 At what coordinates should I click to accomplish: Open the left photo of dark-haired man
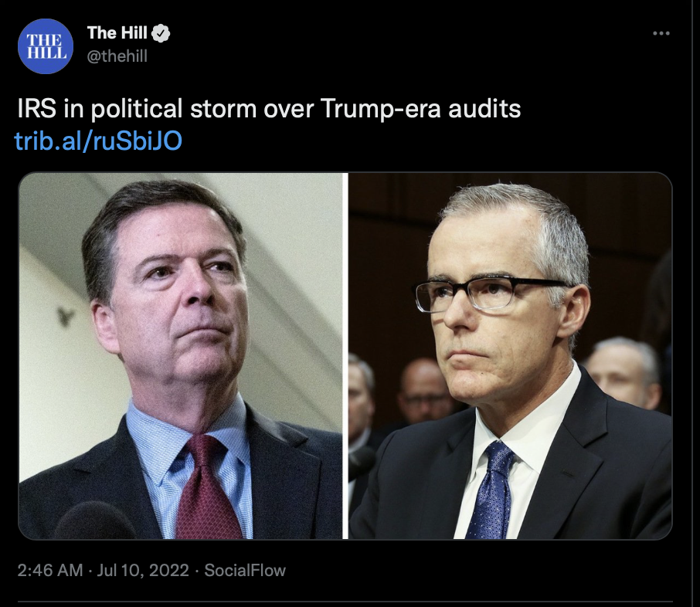pos(180,356)
